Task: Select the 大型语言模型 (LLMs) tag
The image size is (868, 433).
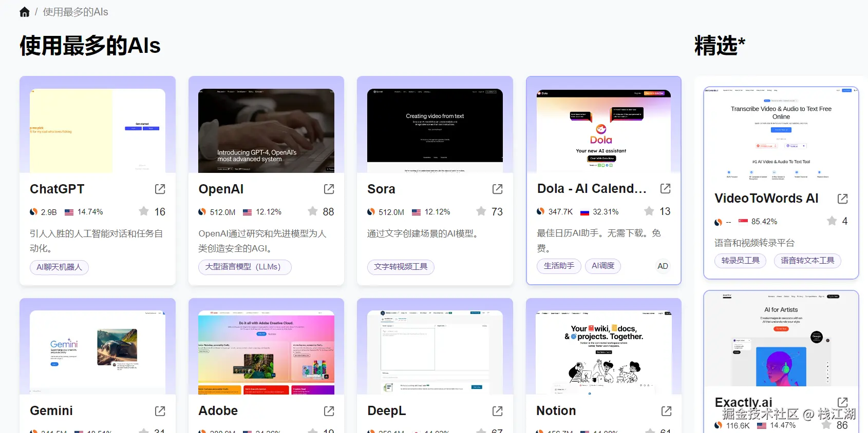Action: (x=244, y=267)
